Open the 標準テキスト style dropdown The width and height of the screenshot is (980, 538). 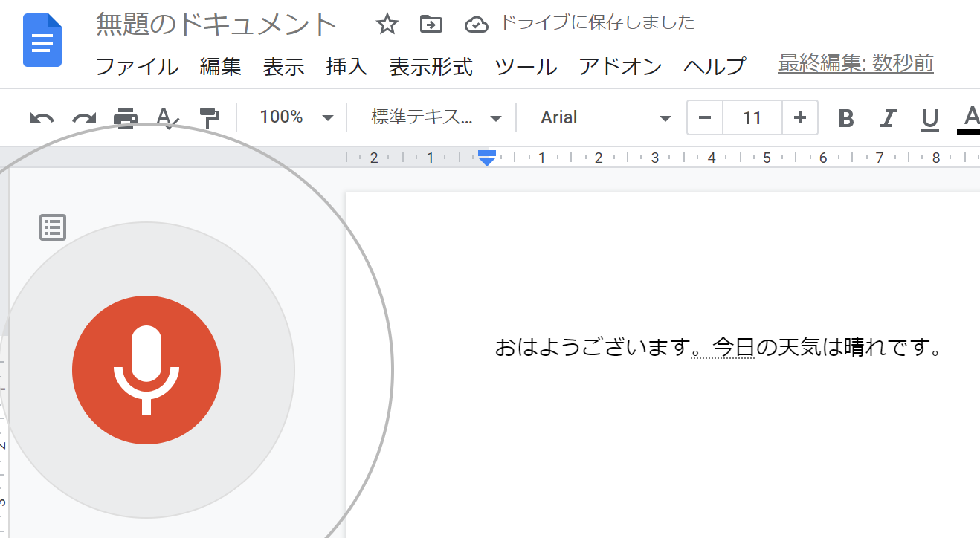click(x=436, y=117)
